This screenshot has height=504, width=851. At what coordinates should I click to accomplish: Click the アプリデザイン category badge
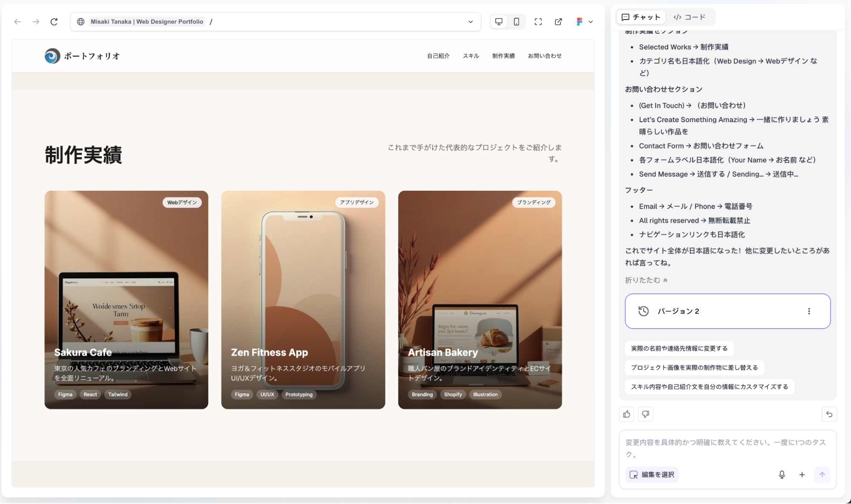click(357, 202)
